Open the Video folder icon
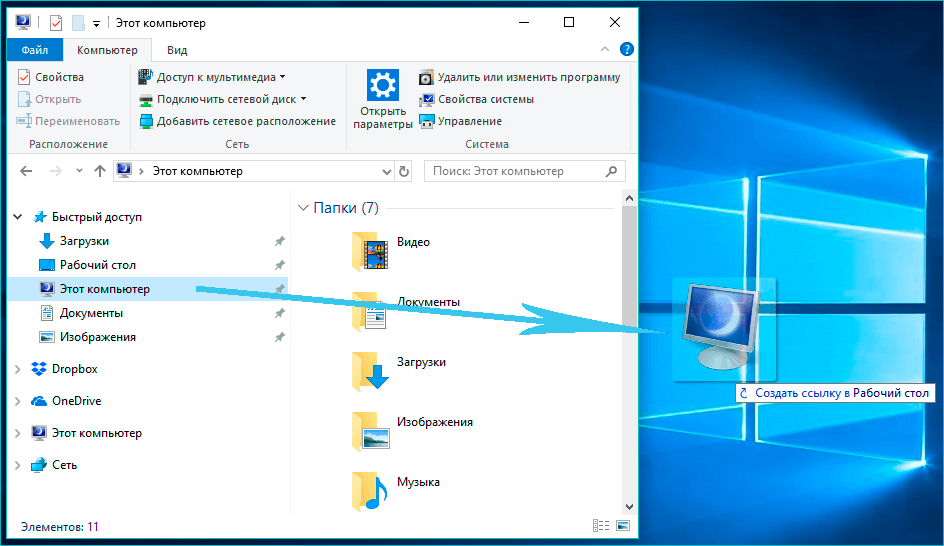Screen dimensions: 944x546 tap(370, 250)
